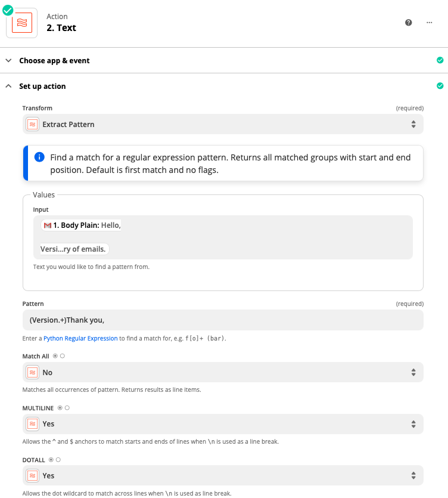This screenshot has width=448, height=498.
Task: Expand the Choose app & event section
Action: pos(54,60)
